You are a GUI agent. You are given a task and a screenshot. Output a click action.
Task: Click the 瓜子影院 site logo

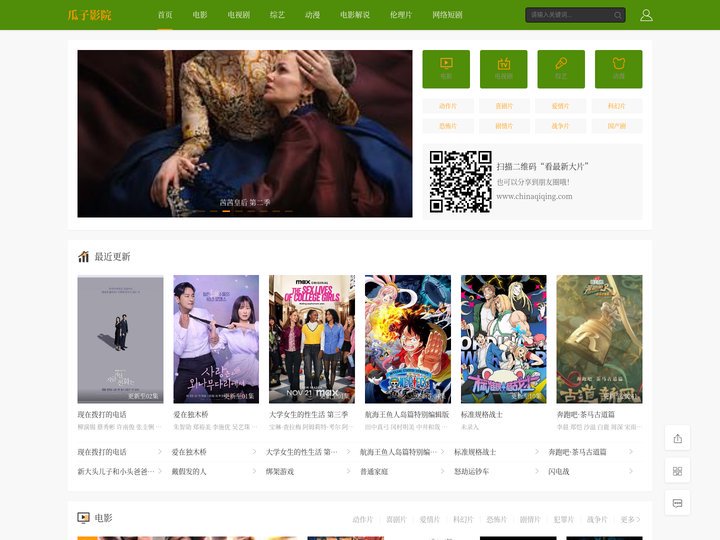click(90, 15)
